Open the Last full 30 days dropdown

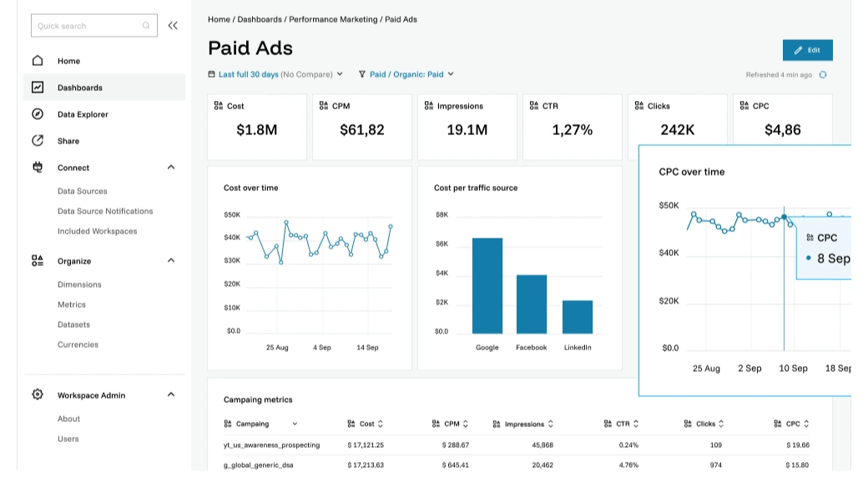[275, 74]
